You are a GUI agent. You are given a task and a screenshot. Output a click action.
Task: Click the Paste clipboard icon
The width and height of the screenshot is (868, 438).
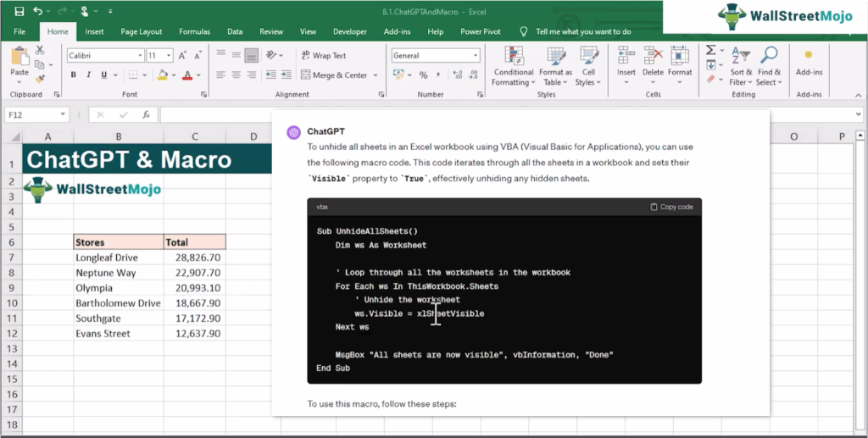pyautogui.click(x=19, y=57)
